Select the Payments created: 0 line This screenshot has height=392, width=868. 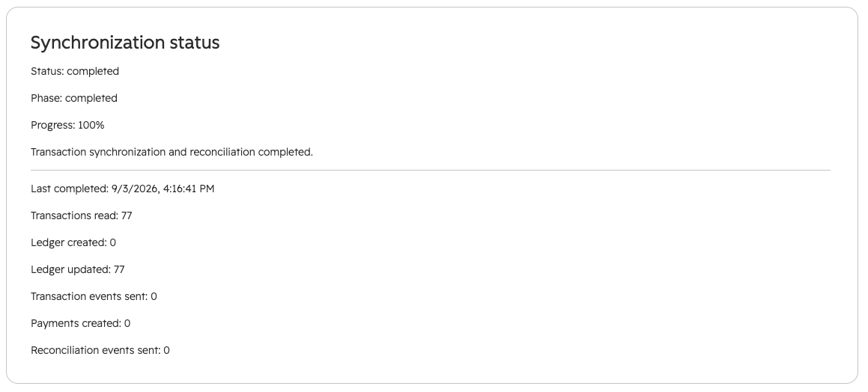80,323
